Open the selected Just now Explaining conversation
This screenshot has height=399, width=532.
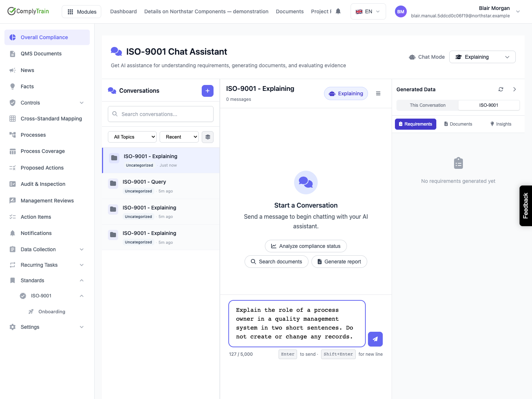tap(161, 161)
